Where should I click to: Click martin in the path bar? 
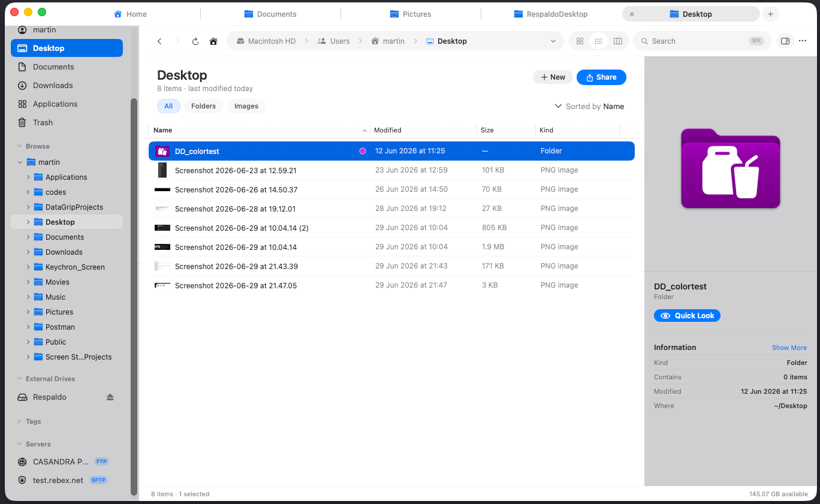pyautogui.click(x=388, y=41)
